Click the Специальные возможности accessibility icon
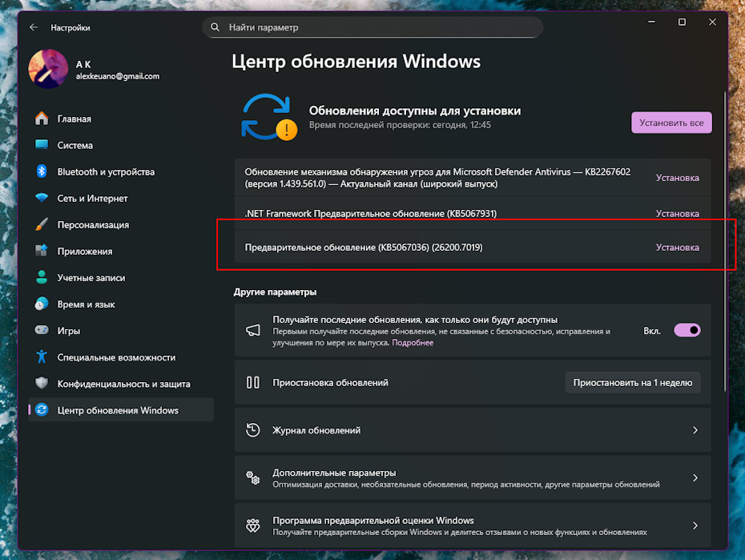 click(x=42, y=357)
